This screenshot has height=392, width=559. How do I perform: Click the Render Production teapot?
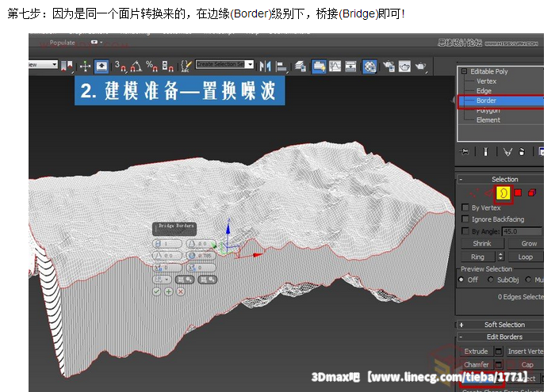pos(421,67)
